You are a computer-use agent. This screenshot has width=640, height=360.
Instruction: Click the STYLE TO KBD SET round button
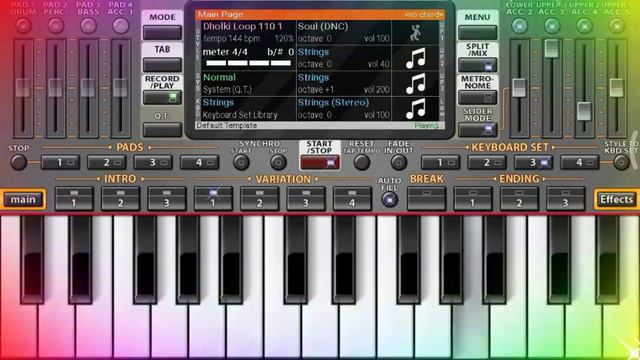[x=621, y=162]
